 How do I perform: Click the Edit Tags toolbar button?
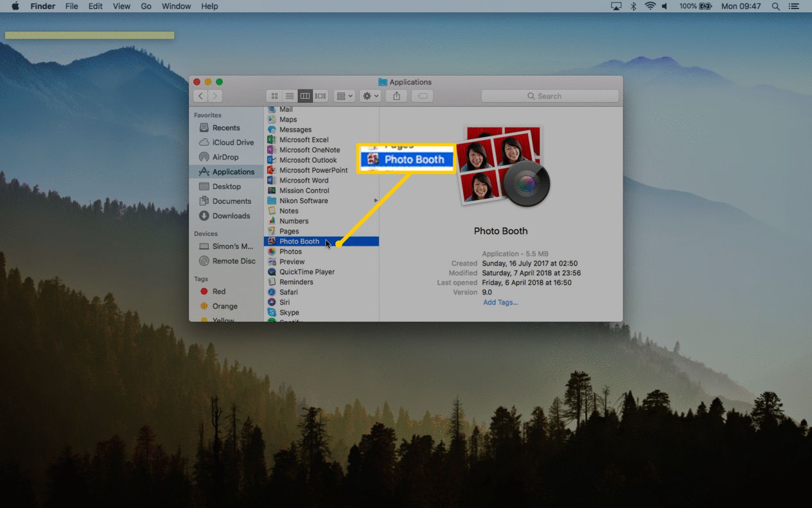point(421,96)
